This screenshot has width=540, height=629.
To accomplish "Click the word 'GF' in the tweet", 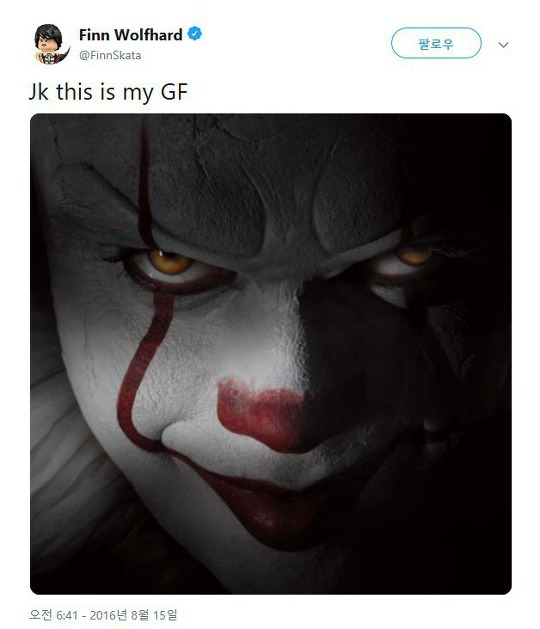I will pyautogui.click(x=174, y=92).
